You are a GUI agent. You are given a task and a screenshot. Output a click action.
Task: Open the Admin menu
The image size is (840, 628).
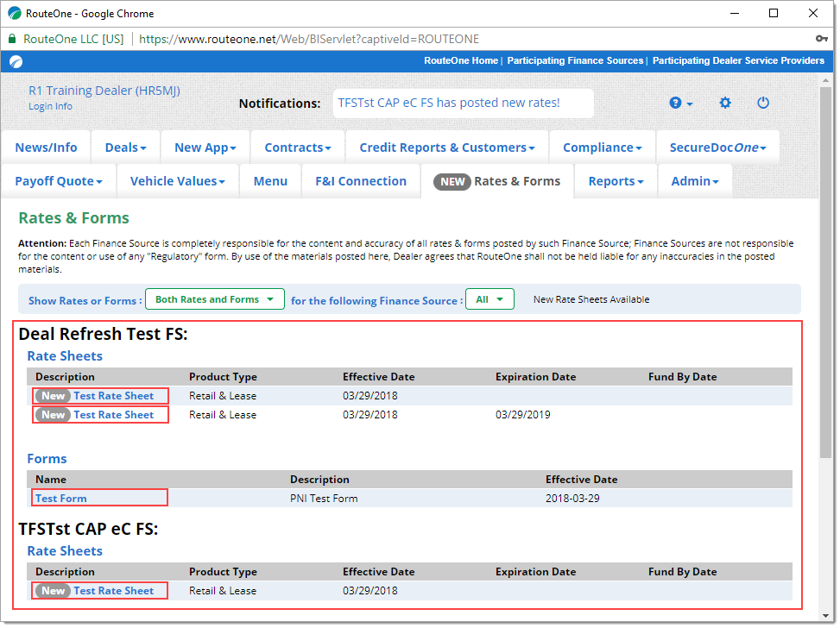click(x=694, y=181)
